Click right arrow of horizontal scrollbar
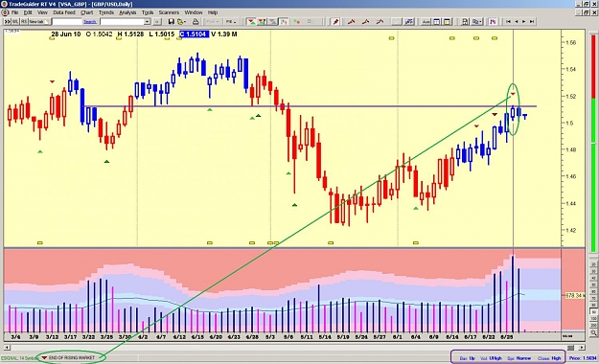 (582, 348)
